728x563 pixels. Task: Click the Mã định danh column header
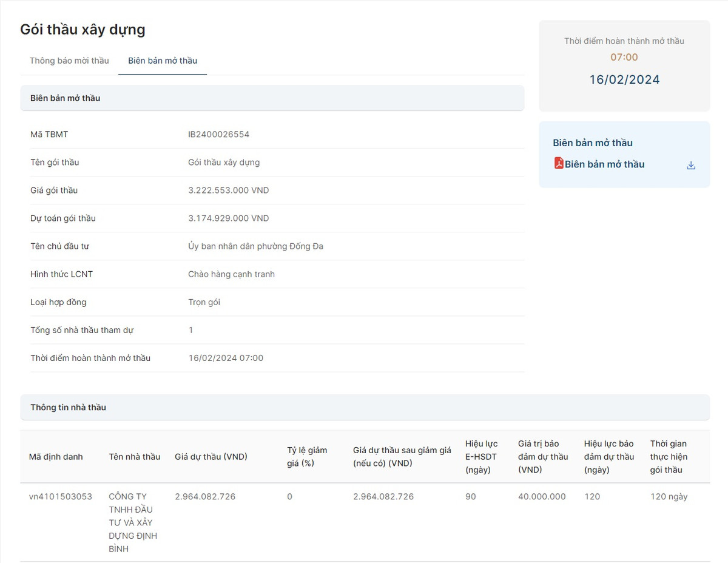point(56,457)
